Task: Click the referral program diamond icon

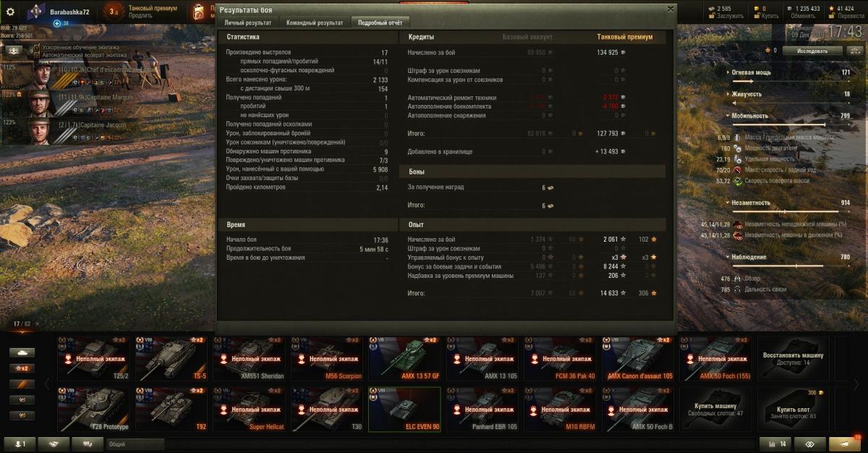Action: (x=812, y=444)
